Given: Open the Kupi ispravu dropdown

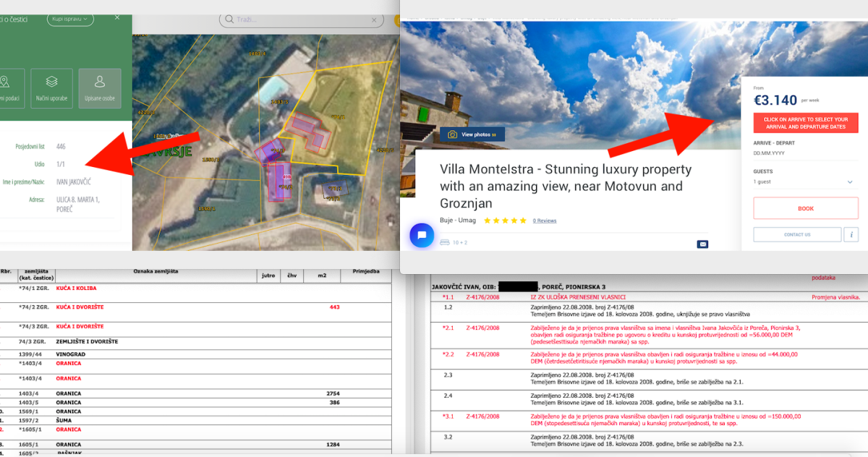Looking at the screenshot, I should coord(70,19).
